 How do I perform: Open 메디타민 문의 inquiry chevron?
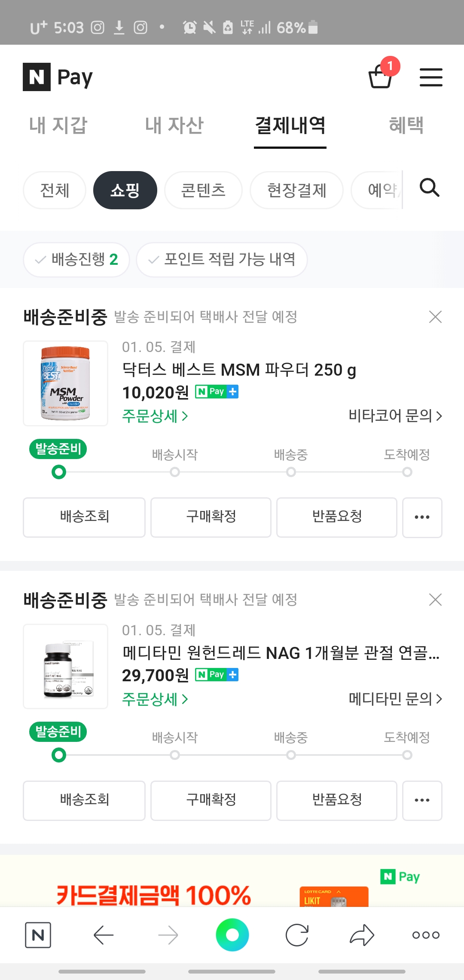click(395, 699)
